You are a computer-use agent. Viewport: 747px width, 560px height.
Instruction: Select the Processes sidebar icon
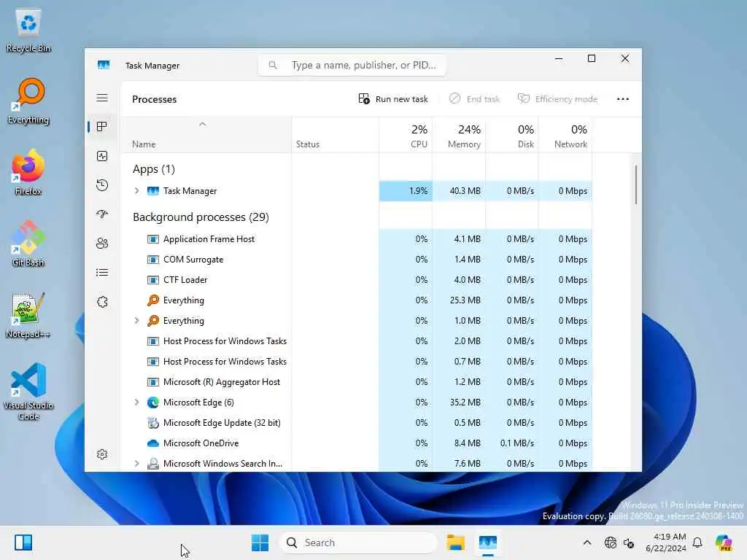[x=102, y=127]
